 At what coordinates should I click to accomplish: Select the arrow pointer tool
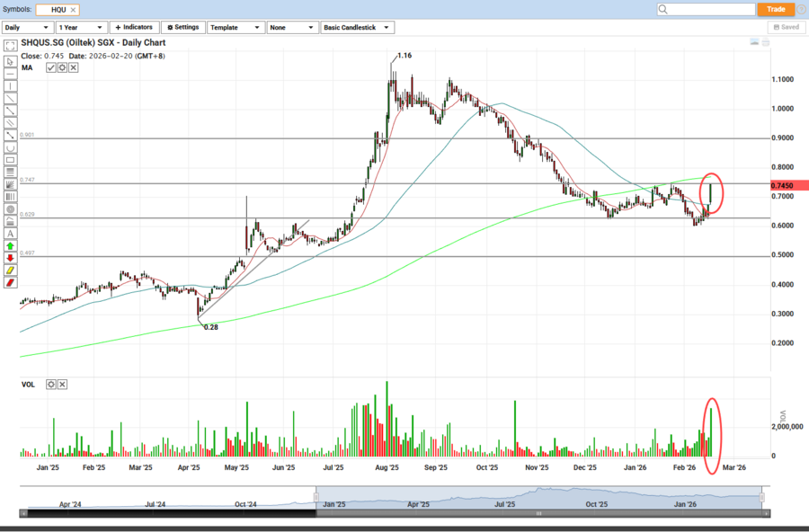pos(10,61)
